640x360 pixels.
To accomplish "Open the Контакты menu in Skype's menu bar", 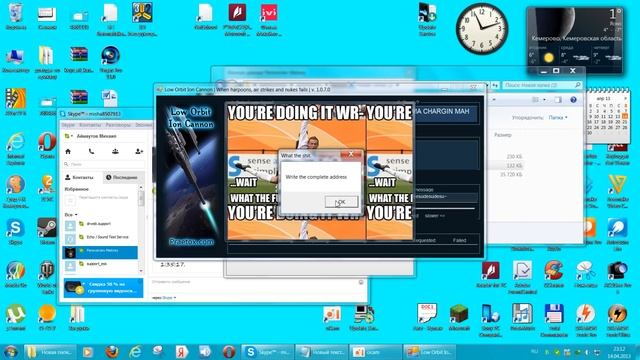I will pyautogui.click(x=90, y=125).
